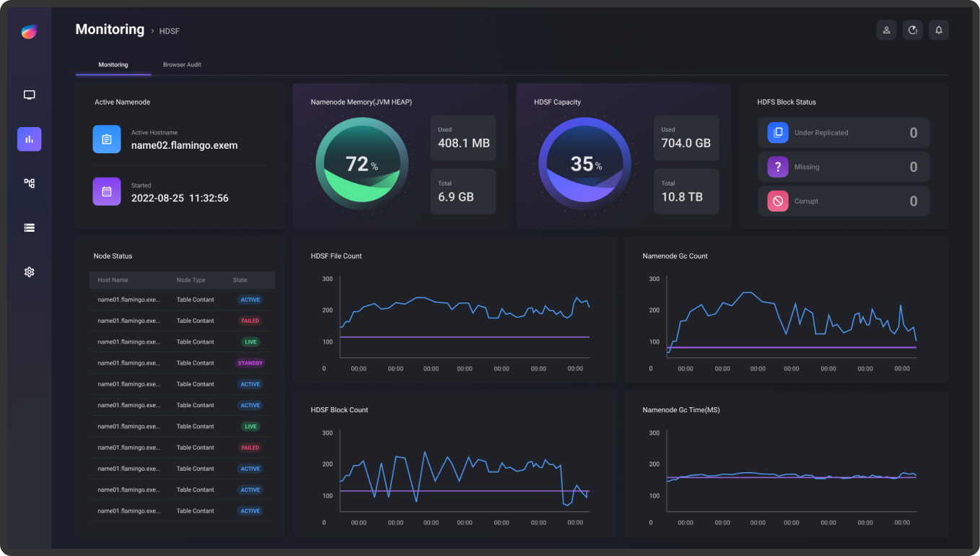Open the hierarchy tree icon in sidebar

coord(30,183)
